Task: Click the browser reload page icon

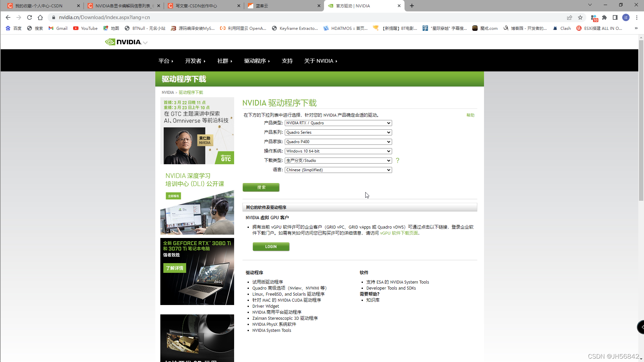Action: point(30,17)
